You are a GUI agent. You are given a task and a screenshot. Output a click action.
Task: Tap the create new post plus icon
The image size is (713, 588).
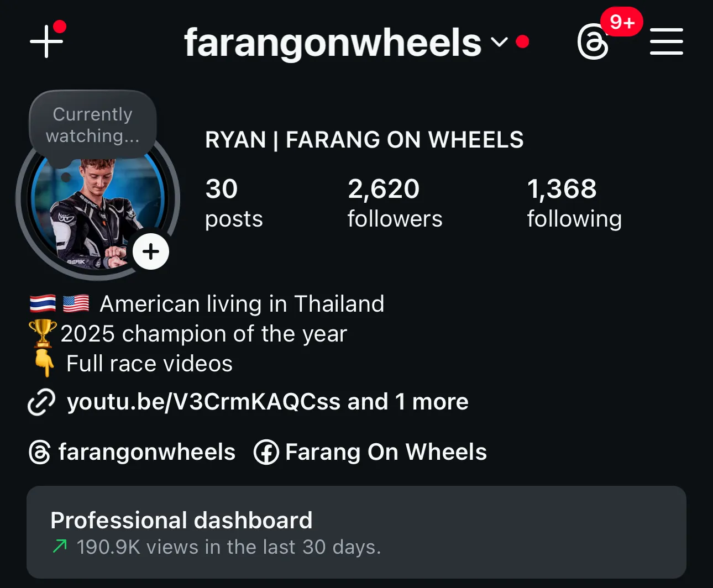pyautogui.click(x=46, y=41)
